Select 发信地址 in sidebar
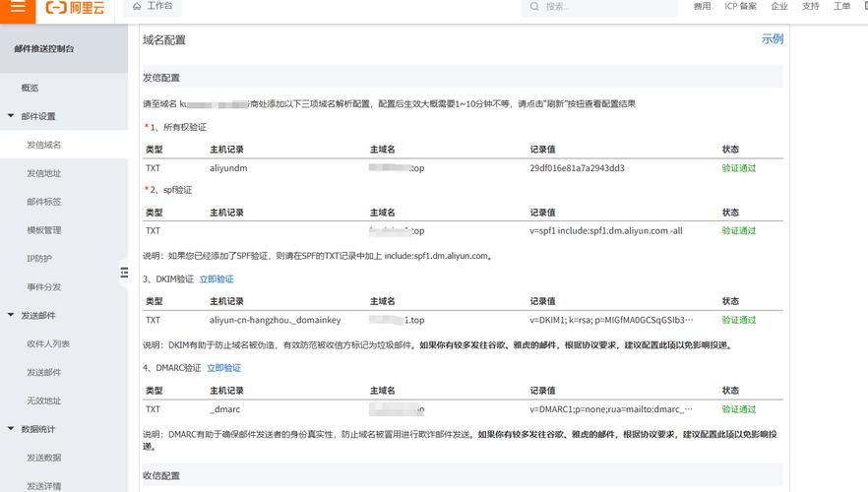 [43, 173]
